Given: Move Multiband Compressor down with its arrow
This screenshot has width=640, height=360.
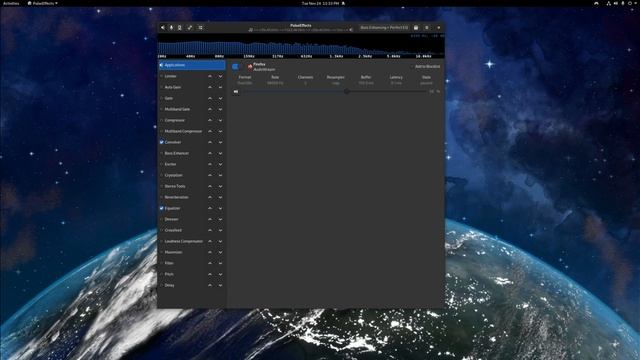Looking at the screenshot, I should pos(220,131).
